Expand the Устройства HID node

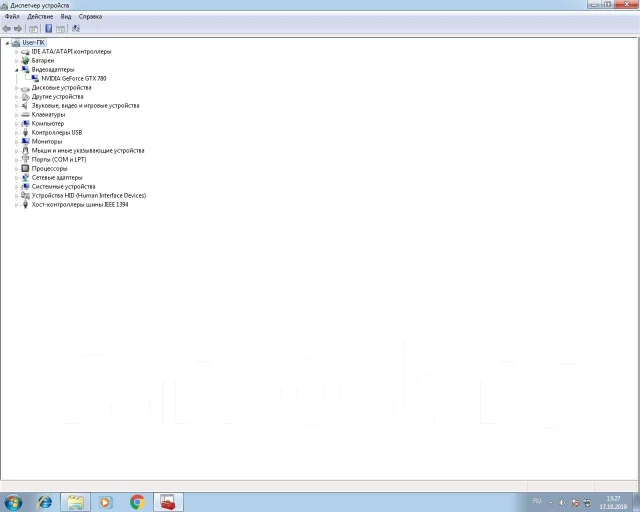coord(17,196)
